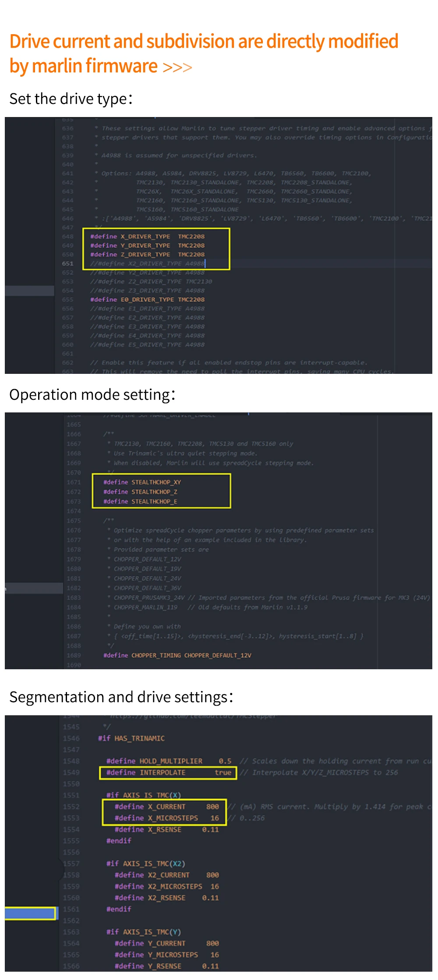Screen dimensions: 438x980
Task: Select the '//#define Z2_DRIVER_TYPE TMC2130' comment line
Action: point(151,281)
